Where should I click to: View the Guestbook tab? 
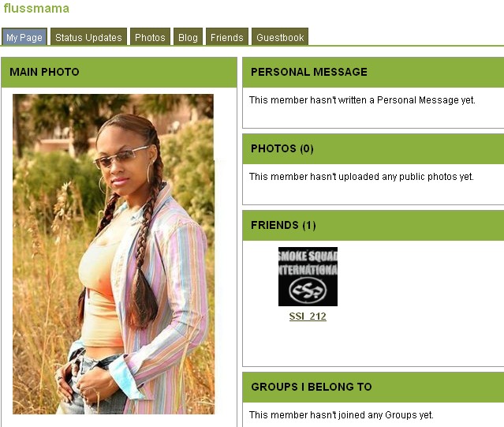click(x=280, y=37)
